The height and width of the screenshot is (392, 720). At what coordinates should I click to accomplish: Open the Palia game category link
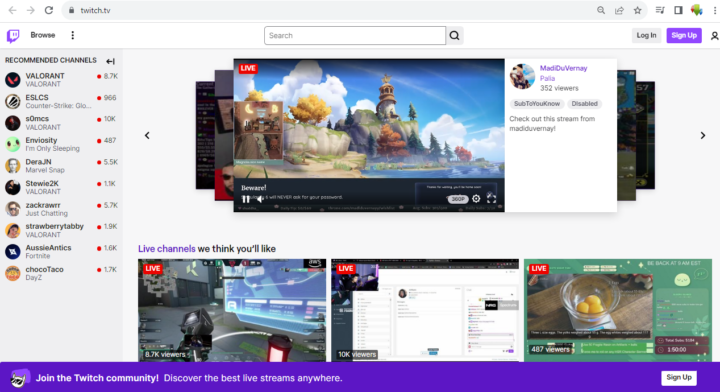[547, 78]
